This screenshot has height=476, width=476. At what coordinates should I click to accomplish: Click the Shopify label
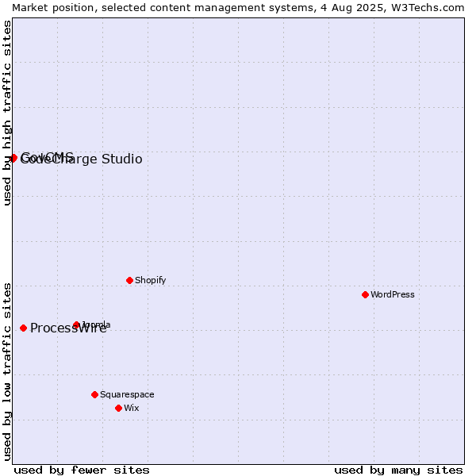click(150, 280)
